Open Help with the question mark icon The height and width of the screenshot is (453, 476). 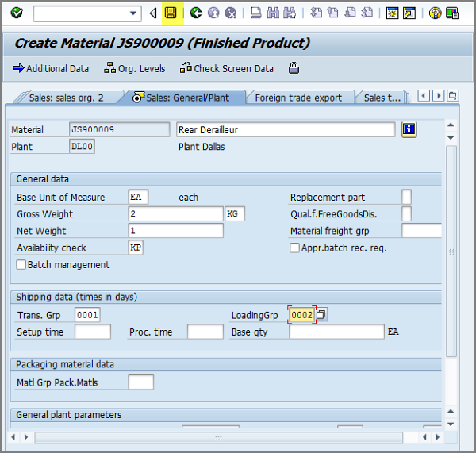pyautogui.click(x=435, y=13)
